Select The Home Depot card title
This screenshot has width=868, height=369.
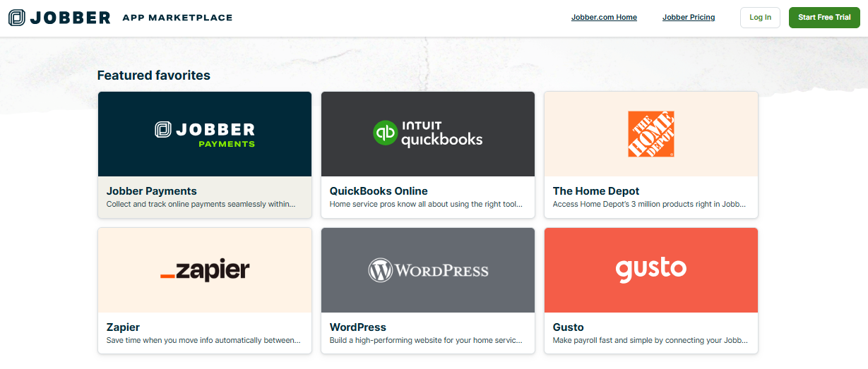coord(596,191)
